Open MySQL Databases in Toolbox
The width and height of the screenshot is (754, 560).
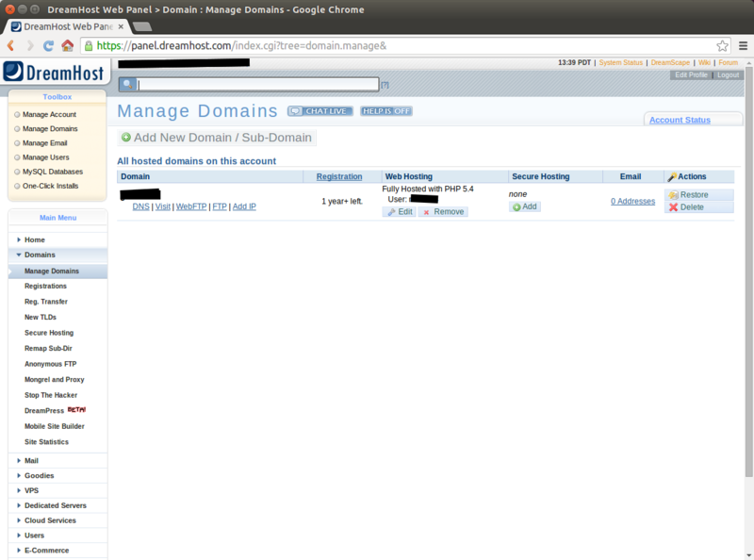click(x=53, y=172)
